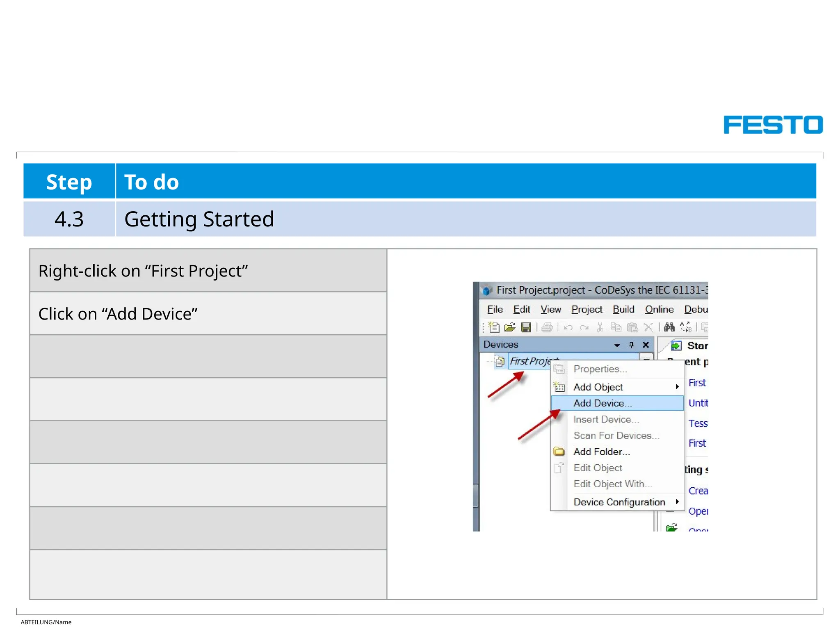The image size is (840, 630).
Task: Open the Edit menu
Action: tap(522, 309)
